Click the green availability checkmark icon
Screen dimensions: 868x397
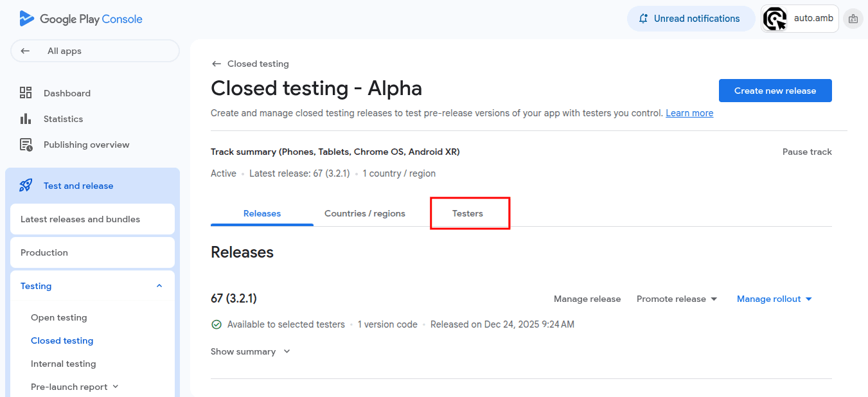(217, 324)
